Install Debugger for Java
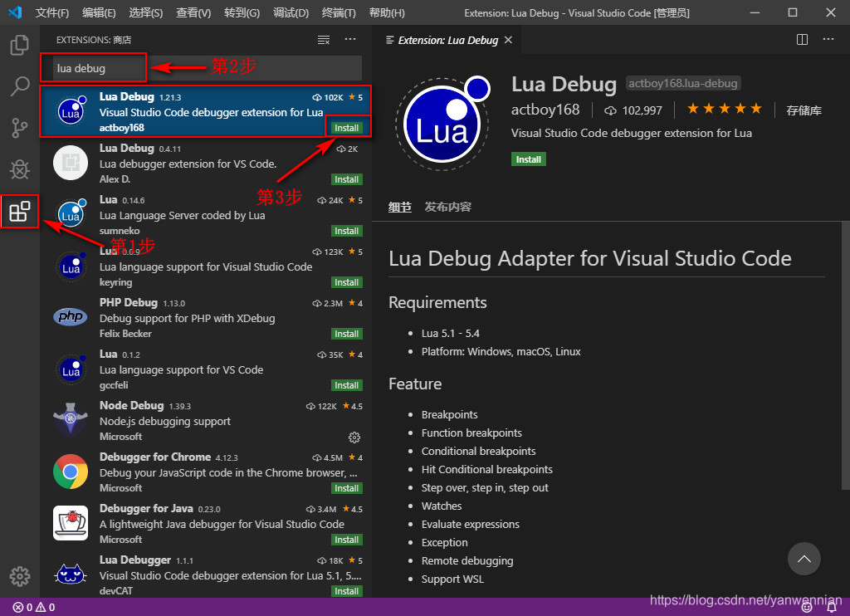The width and height of the screenshot is (850, 616). coord(346,540)
